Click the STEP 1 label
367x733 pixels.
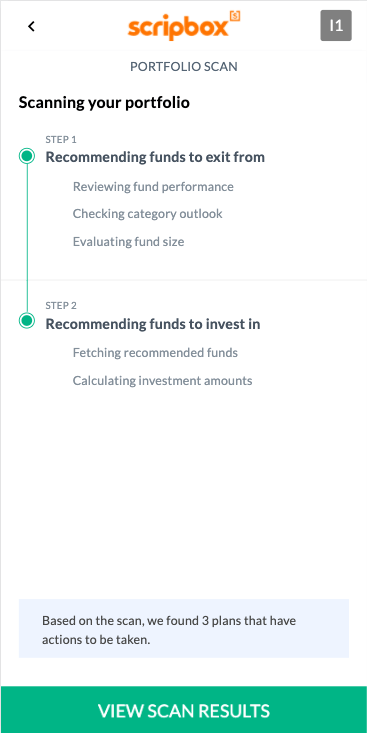61,139
